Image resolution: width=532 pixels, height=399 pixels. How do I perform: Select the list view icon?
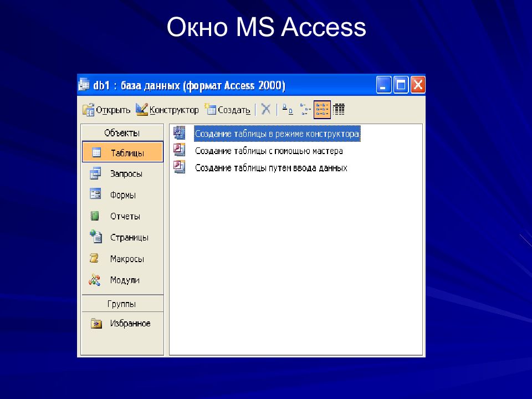[x=322, y=109]
